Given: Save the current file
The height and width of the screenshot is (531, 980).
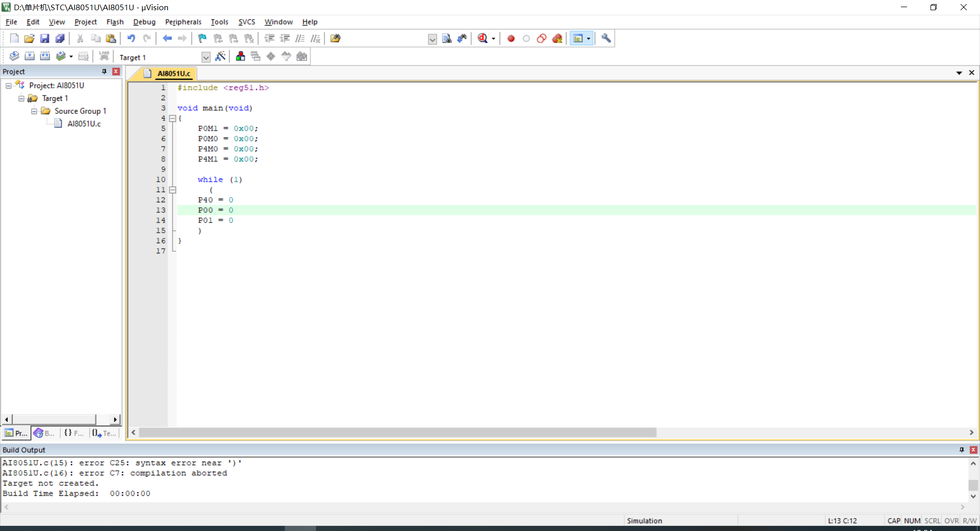Looking at the screenshot, I should tap(44, 38).
